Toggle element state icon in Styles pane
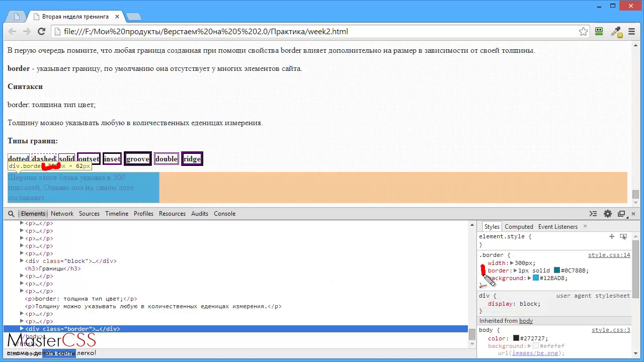The width and height of the screenshot is (644, 362). 623,236
